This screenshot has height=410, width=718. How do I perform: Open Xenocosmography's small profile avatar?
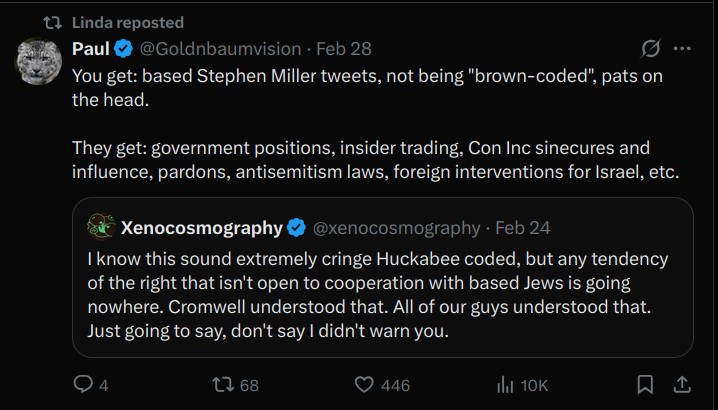(101, 227)
